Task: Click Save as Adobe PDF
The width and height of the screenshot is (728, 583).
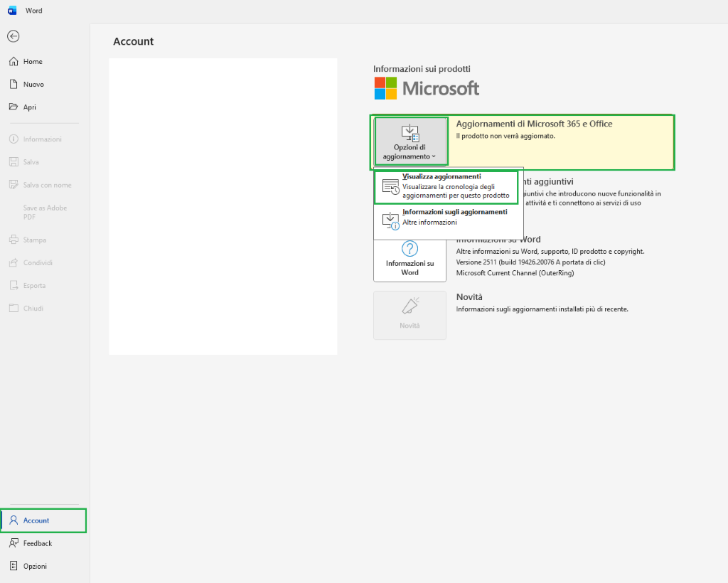Action: (43, 212)
